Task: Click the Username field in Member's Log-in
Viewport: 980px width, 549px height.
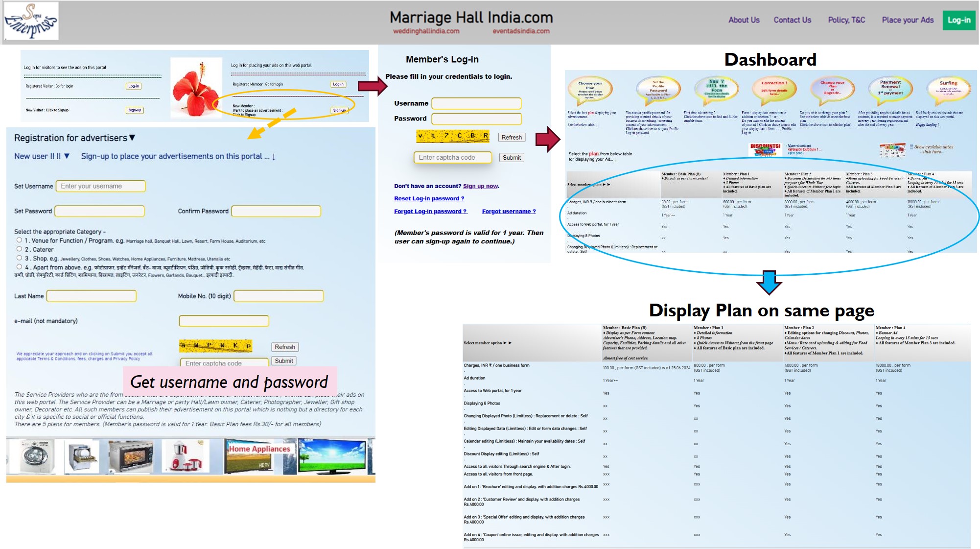Action: pos(476,103)
